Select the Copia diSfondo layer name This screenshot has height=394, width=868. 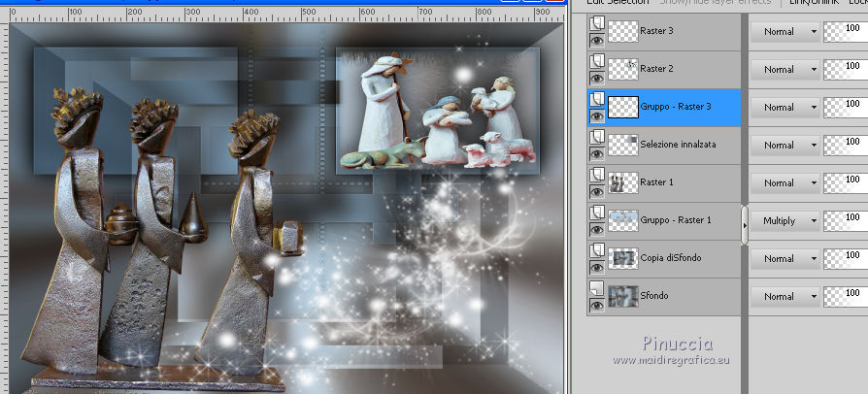[670, 258]
